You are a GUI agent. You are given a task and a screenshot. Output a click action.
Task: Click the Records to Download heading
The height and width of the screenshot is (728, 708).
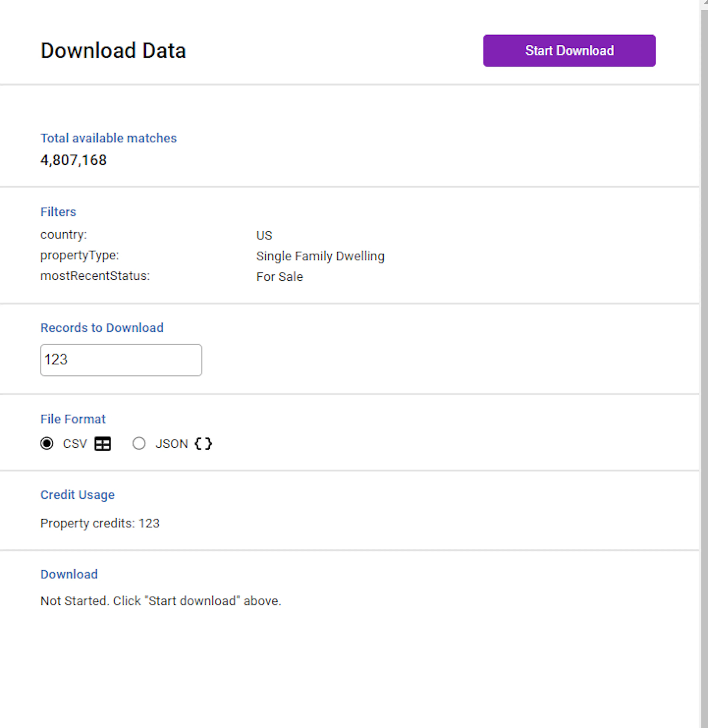pos(102,328)
